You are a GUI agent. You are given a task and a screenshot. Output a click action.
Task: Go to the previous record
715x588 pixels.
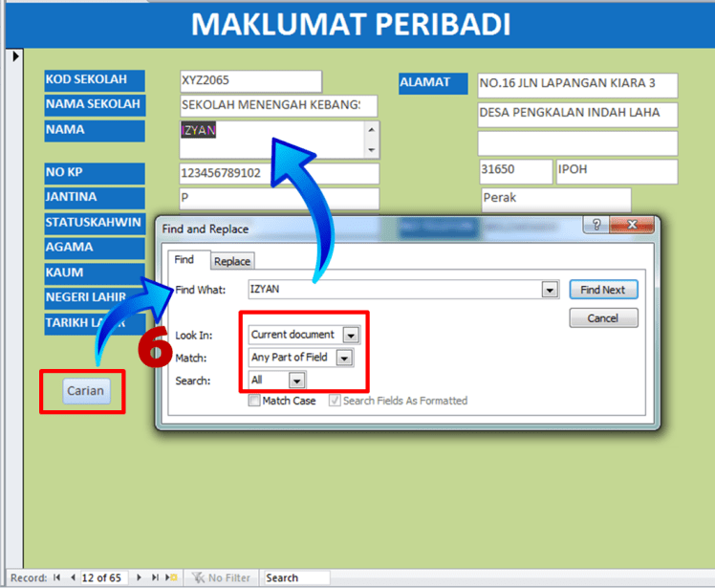pyautogui.click(x=71, y=577)
